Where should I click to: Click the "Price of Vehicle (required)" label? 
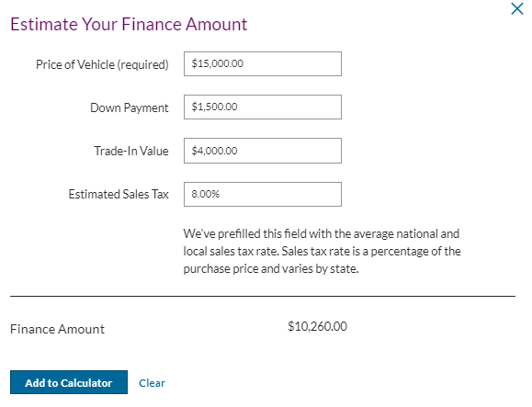tap(102, 64)
